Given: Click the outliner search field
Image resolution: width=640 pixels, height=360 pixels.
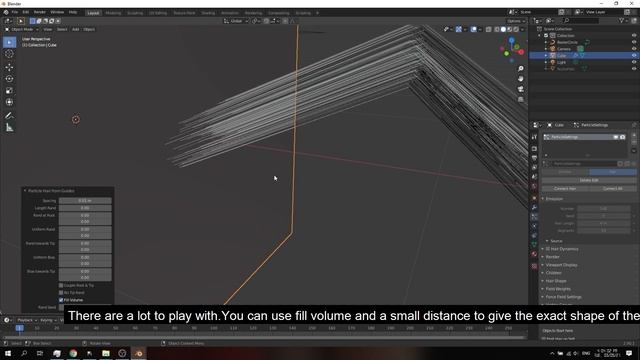Looking at the screenshot, I should pos(582,20).
